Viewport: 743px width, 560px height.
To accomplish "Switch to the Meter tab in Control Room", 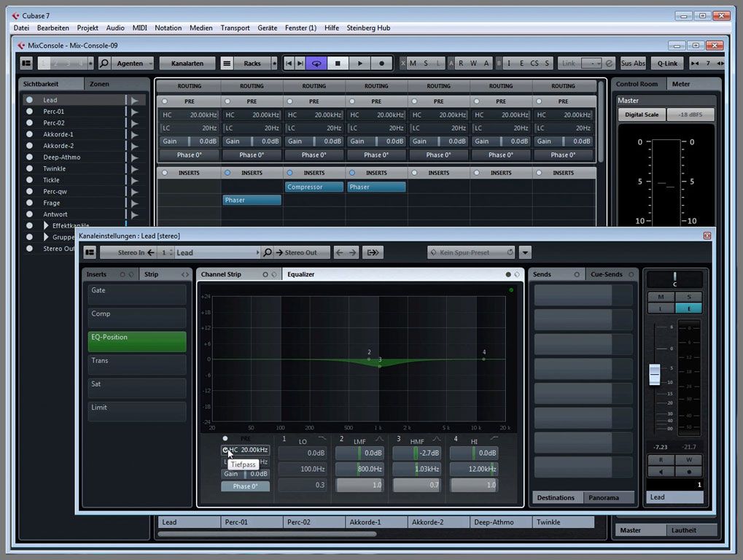I will pos(680,84).
